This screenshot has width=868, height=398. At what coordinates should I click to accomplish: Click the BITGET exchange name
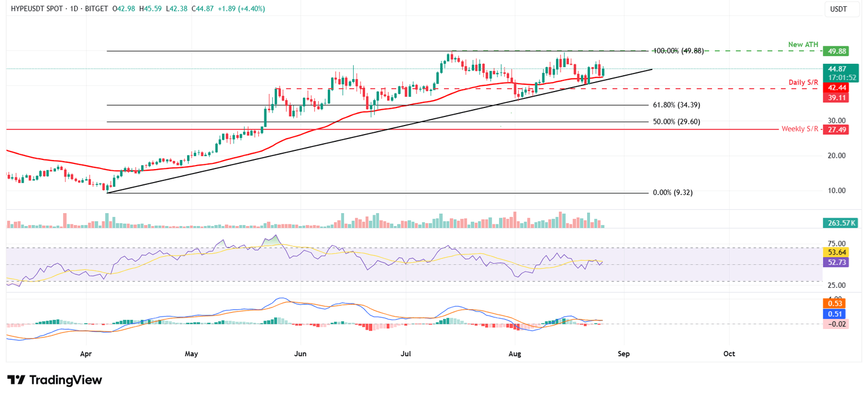pos(96,9)
